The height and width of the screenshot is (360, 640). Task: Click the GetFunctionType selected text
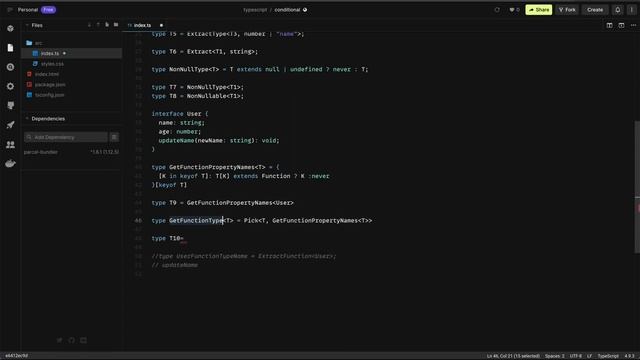coord(196,220)
